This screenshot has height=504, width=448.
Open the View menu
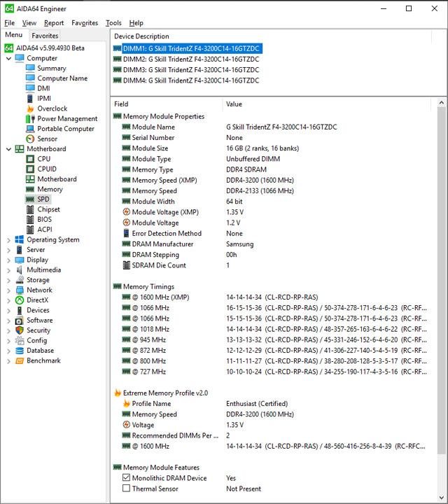click(29, 23)
